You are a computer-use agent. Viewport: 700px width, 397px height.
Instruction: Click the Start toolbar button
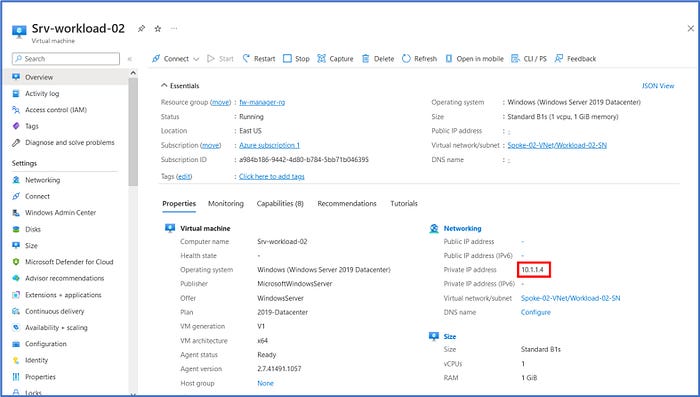pyautogui.click(x=221, y=59)
